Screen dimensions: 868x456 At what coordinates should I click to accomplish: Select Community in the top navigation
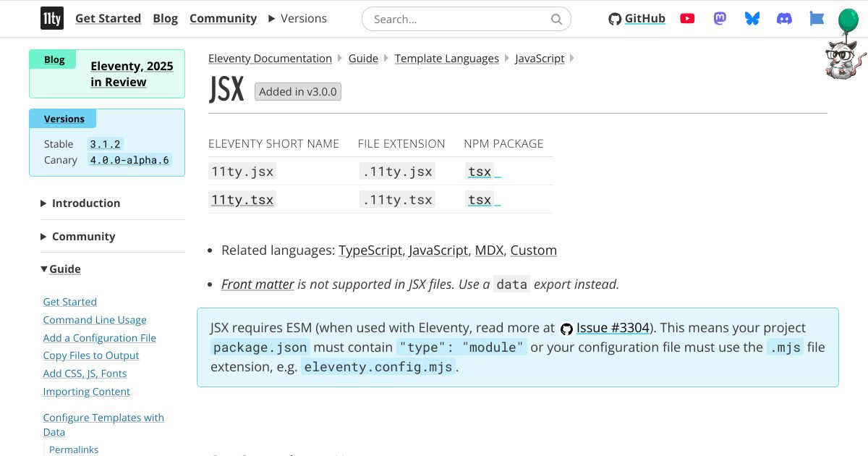[x=223, y=18]
